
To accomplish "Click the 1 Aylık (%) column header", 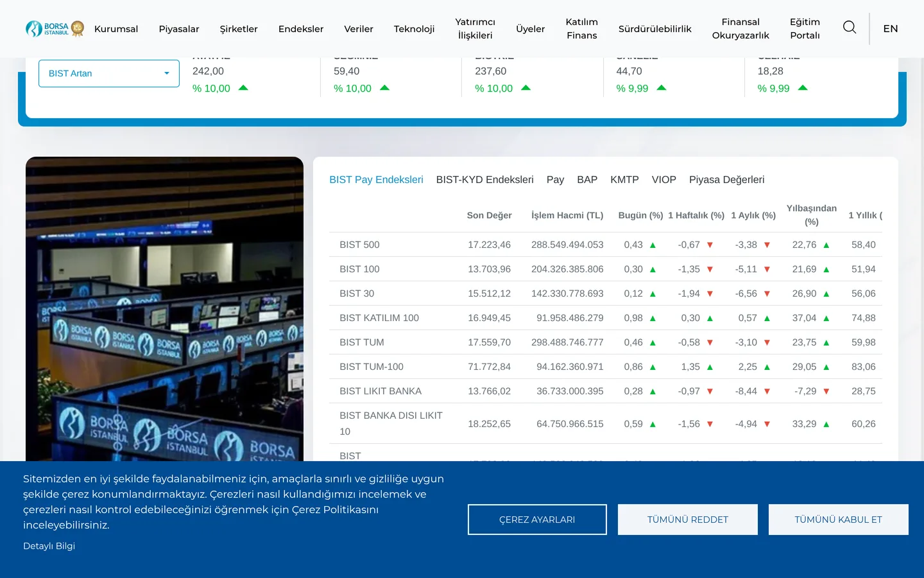I will coord(753,215).
